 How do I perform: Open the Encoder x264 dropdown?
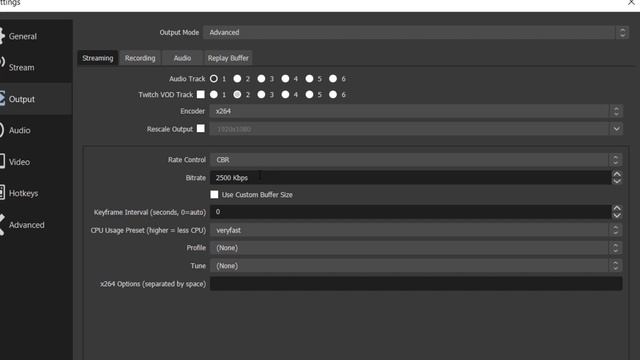[416, 111]
